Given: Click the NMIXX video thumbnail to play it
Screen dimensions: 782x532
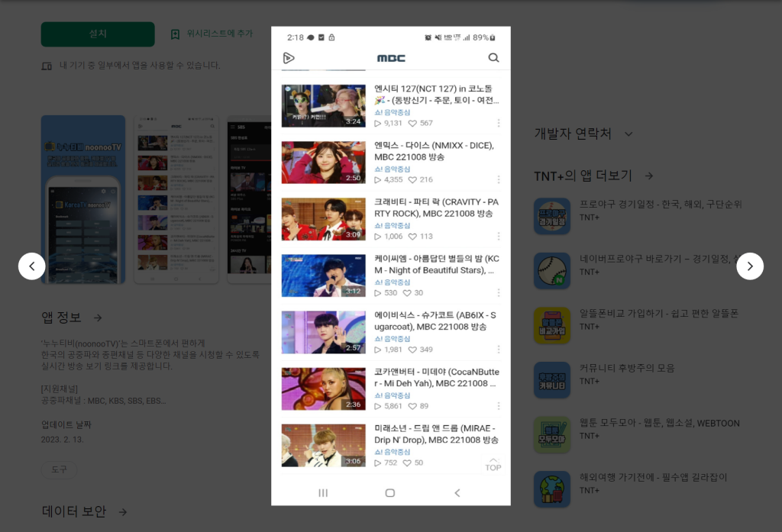Looking at the screenshot, I should 323,163.
